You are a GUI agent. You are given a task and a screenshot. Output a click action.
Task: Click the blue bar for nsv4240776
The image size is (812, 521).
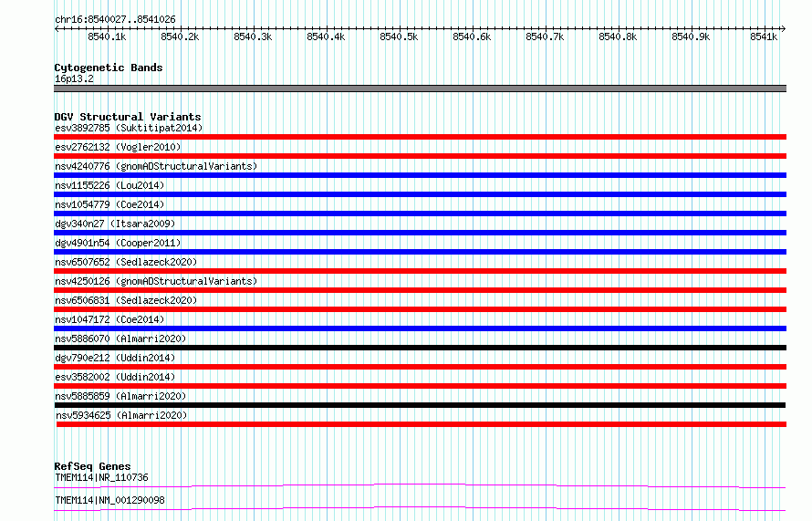(420, 175)
